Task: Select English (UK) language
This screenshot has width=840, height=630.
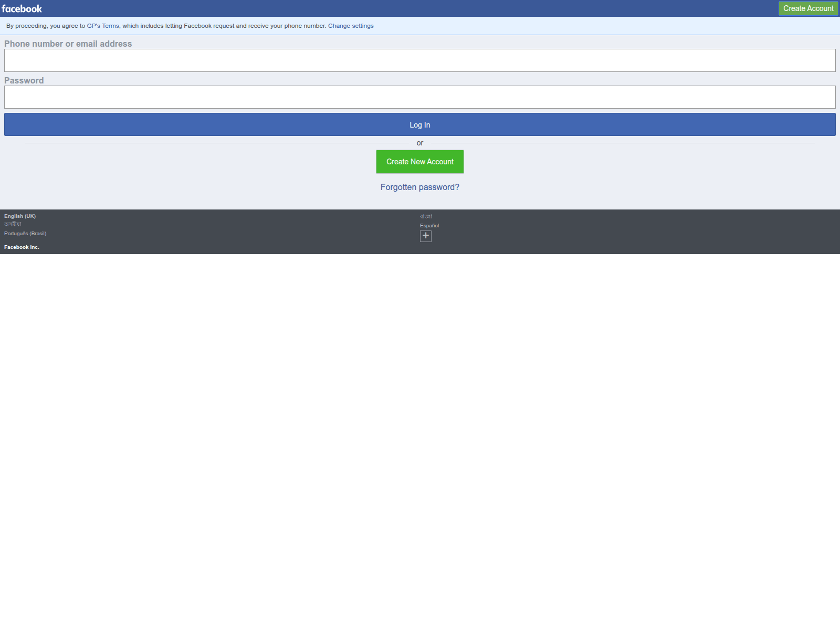Action: (20, 216)
